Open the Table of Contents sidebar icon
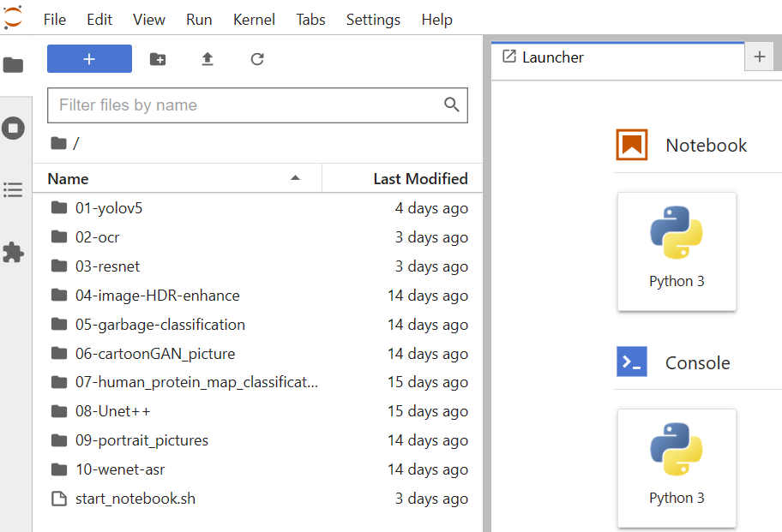782x532 pixels. tap(14, 190)
